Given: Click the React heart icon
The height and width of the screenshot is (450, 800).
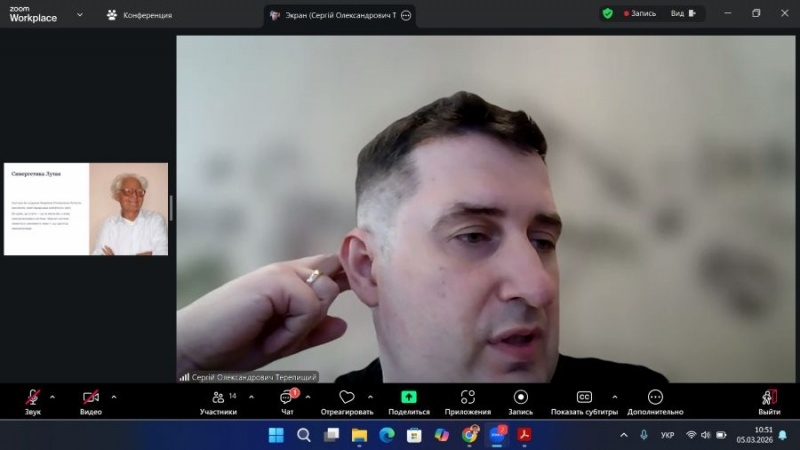Looking at the screenshot, I should [x=347, y=397].
